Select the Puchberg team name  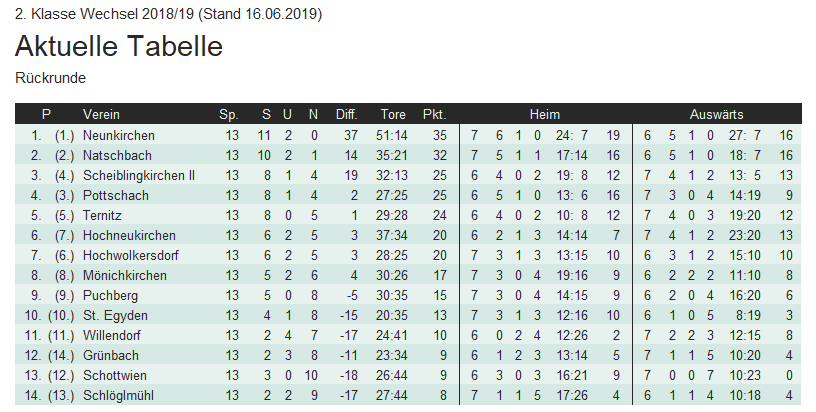111,295
